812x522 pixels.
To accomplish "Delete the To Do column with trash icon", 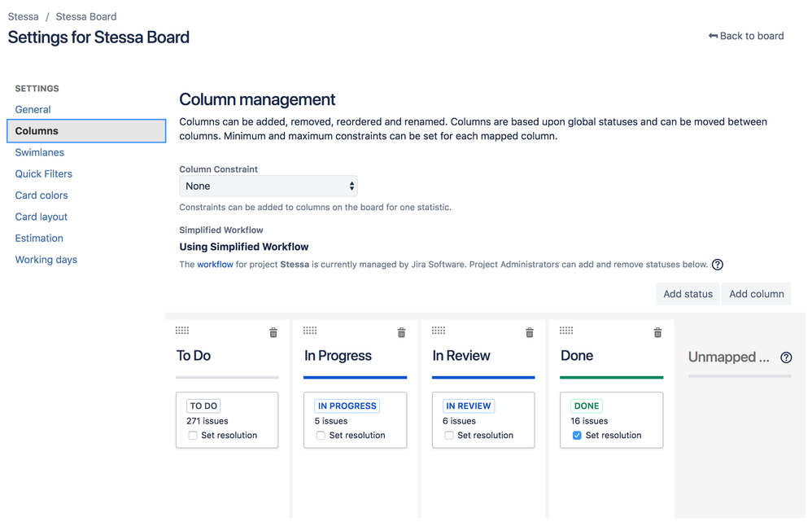I will [273, 333].
